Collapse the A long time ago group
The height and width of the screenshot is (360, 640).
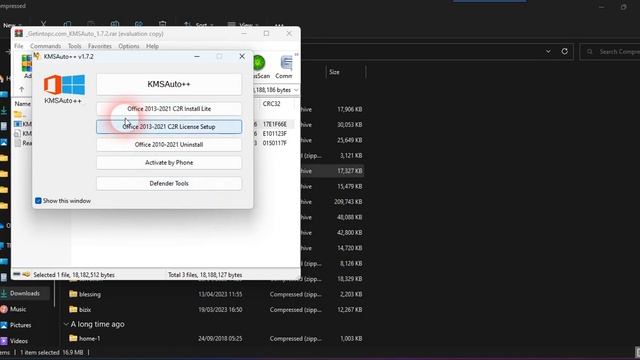66,324
